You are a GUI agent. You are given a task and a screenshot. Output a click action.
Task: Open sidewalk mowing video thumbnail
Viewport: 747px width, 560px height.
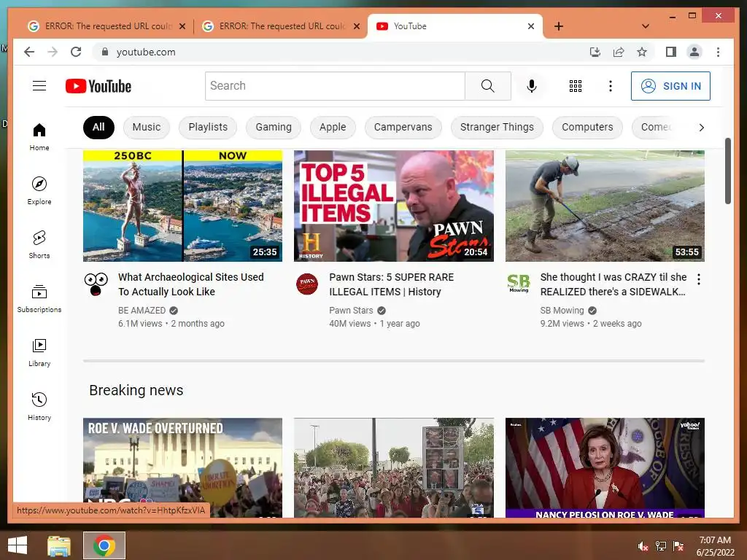point(605,206)
